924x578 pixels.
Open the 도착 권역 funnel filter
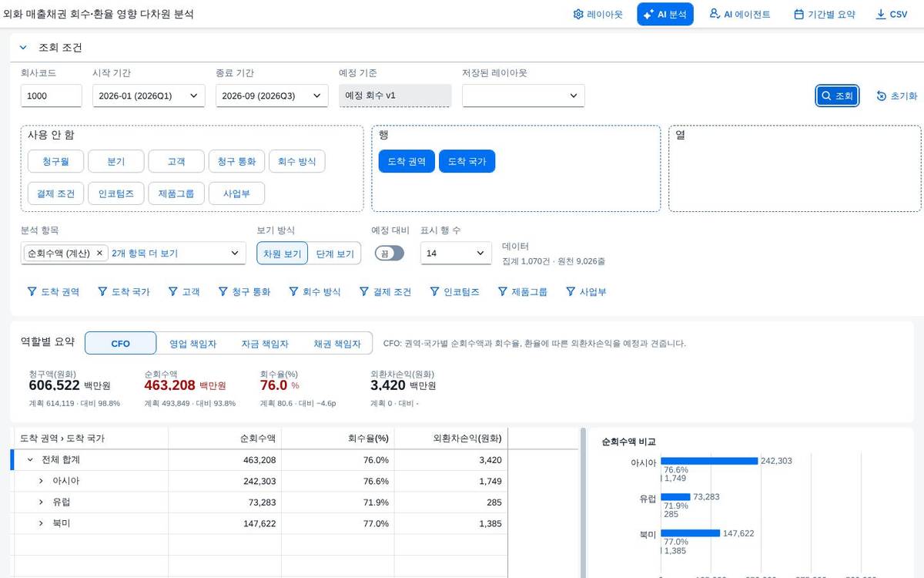click(53, 292)
